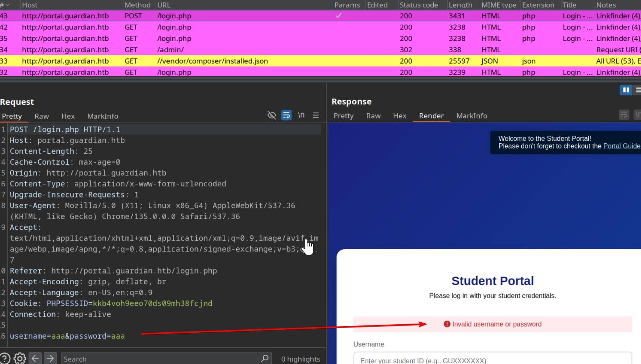Switch Request view to Pretty tab
The image size is (641, 364).
coord(12,116)
